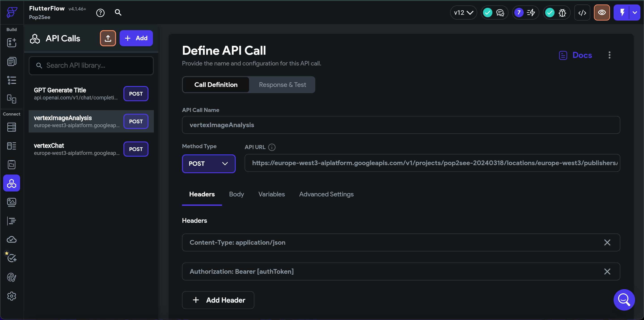Switch to the Response & Test tab
Screen dimensions: 644x320
pos(282,85)
